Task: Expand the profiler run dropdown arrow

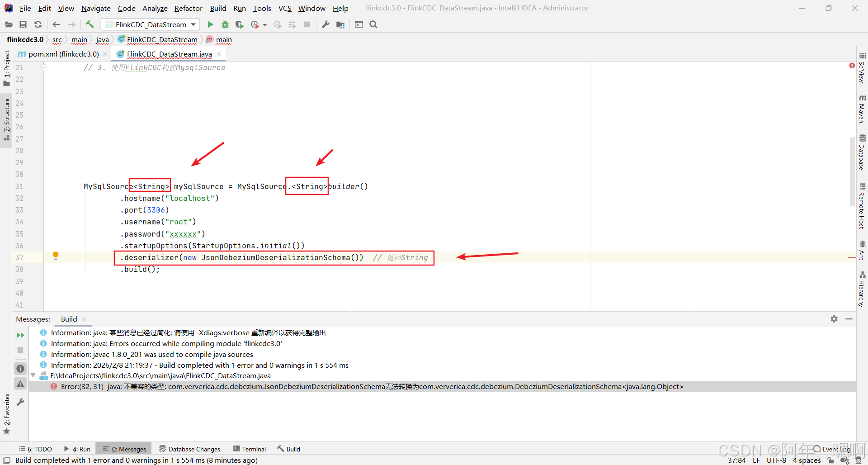Action: click(x=265, y=25)
